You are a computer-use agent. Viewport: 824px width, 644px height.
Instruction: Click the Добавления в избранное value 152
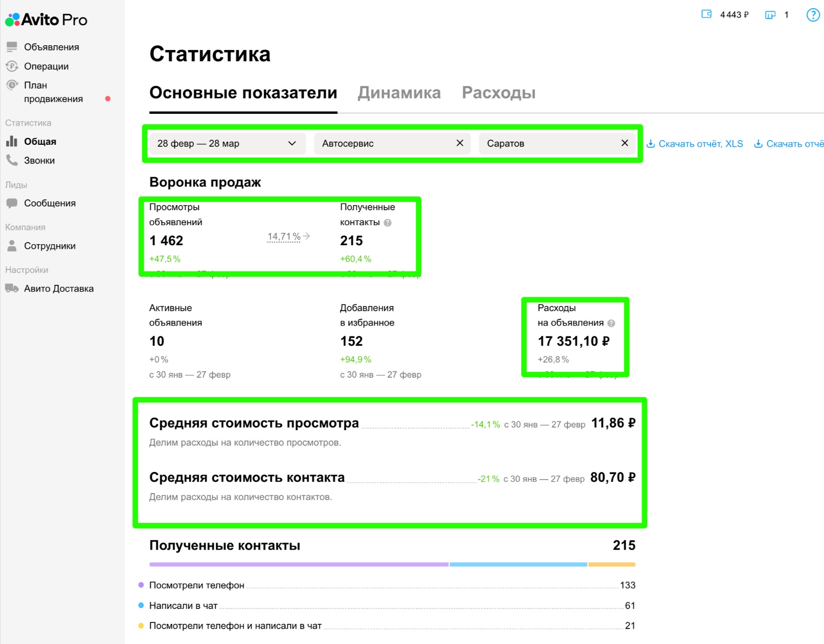(x=351, y=341)
